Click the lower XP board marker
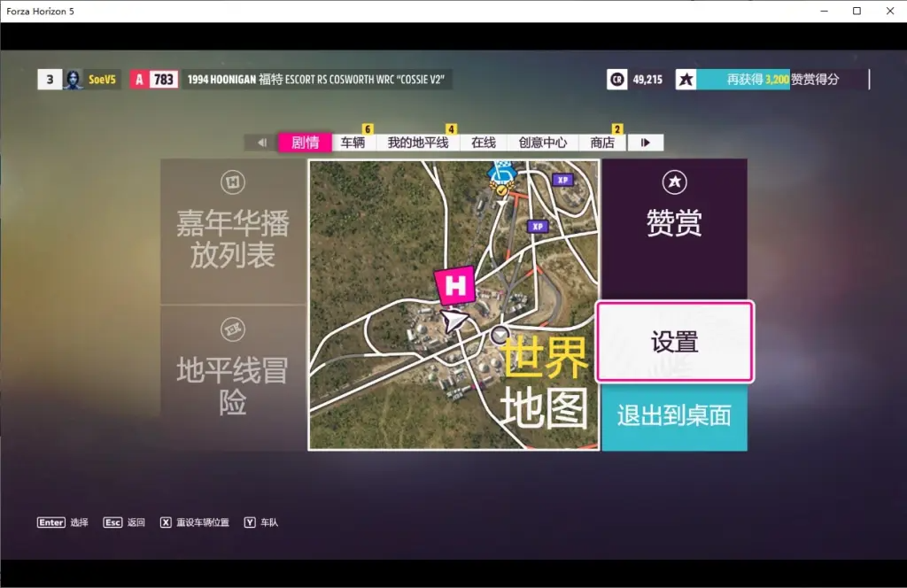907x588 pixels. point(538,227)
